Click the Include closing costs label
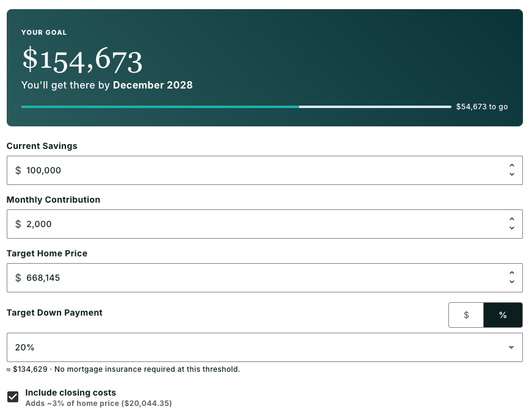This screenshot has height=420, width=529. click(x=70, y=393)
